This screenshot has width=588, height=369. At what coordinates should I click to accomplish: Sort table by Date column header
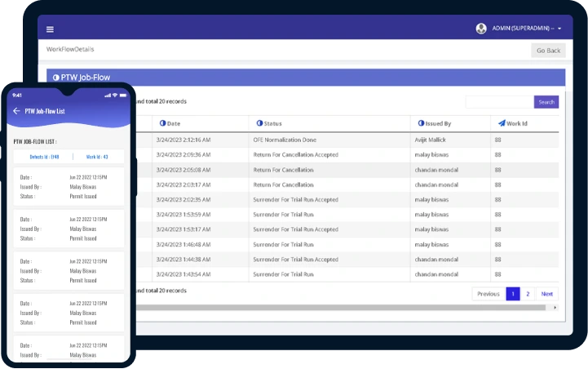point(174,123)
